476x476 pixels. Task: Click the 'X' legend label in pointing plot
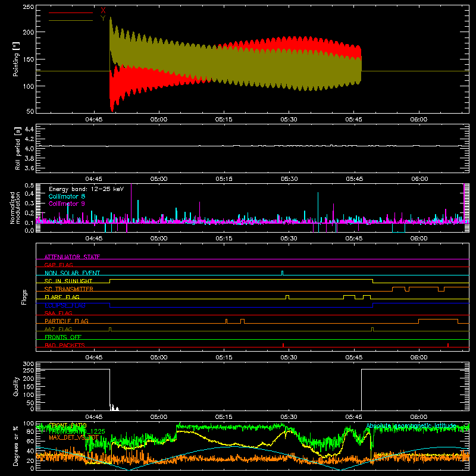click(103, 11)
